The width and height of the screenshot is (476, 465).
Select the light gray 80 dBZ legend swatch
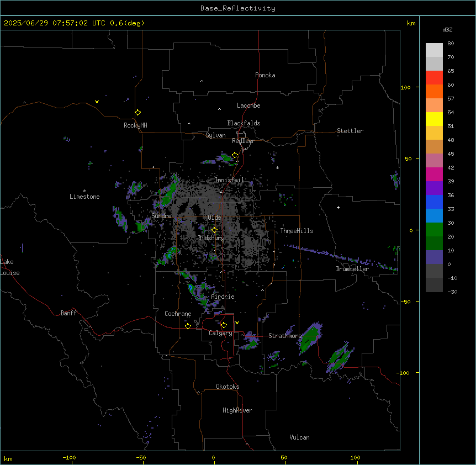434,50
